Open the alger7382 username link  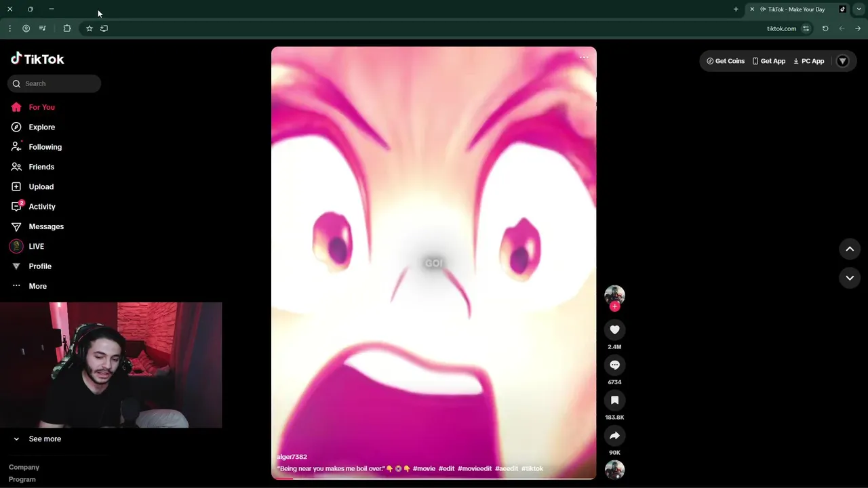point(292,457)
